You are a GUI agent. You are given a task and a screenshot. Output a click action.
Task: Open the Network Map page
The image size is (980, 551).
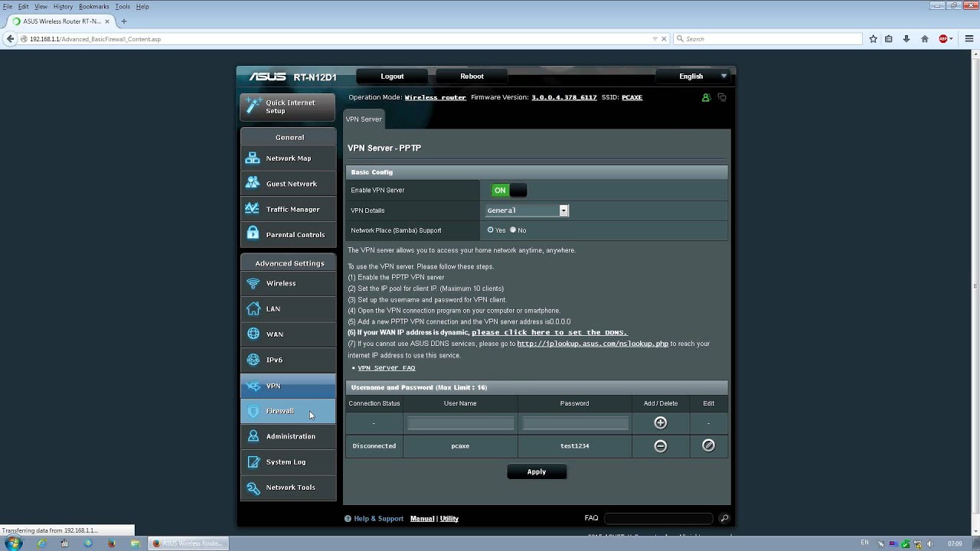point(288,158)
